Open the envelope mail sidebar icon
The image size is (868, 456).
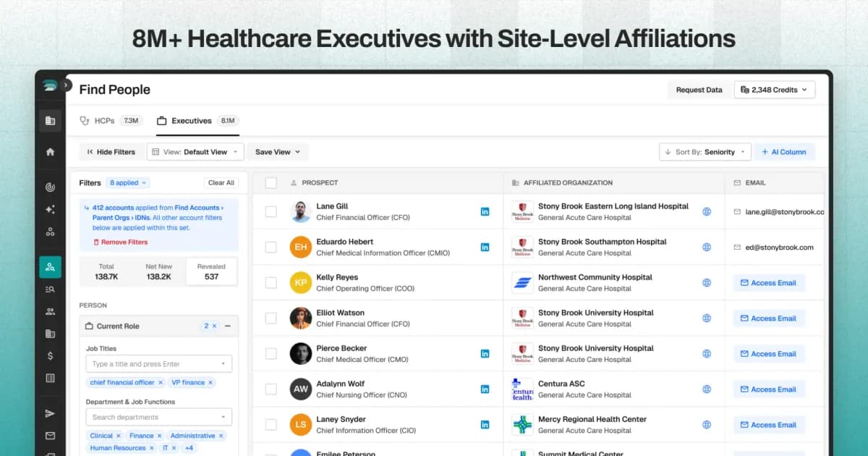pos(50,436)
